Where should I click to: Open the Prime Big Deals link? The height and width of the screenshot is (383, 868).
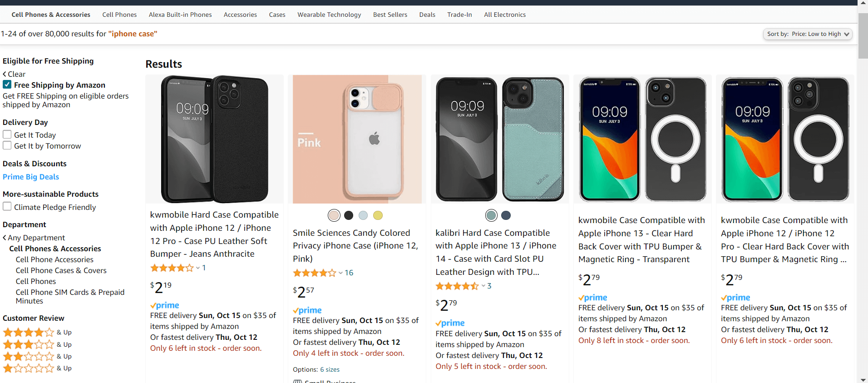pos(30,177)
